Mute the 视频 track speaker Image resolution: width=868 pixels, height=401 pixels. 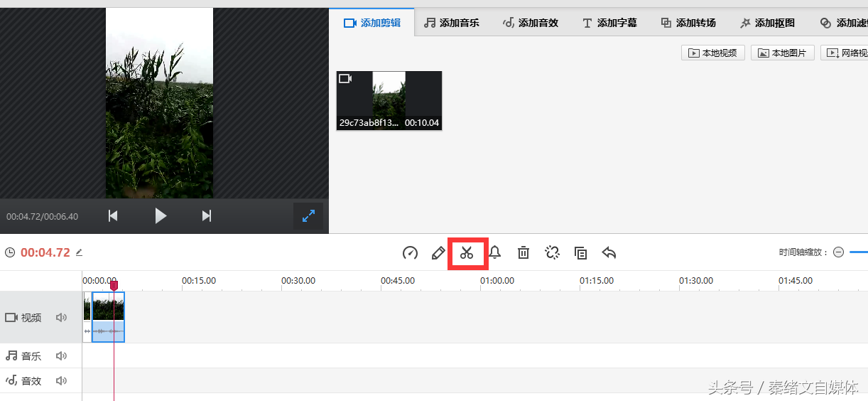62,318
